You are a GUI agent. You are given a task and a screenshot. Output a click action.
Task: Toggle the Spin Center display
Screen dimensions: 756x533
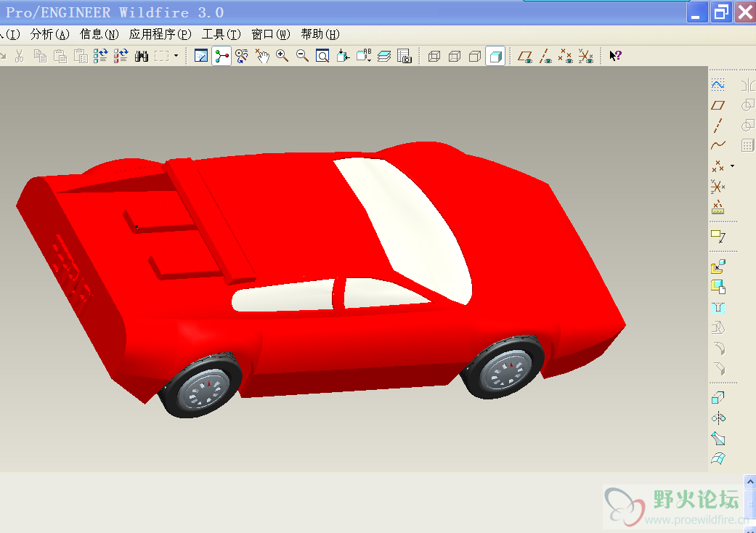pos(221,56)
